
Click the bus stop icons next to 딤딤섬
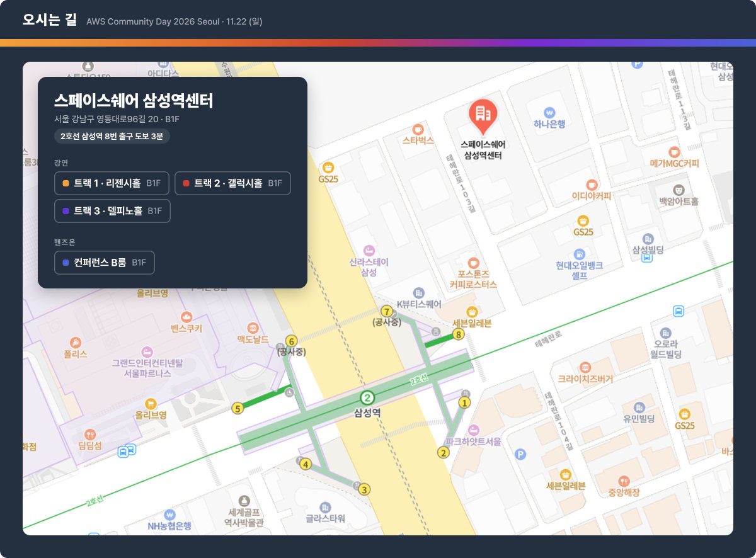tap(127, 450)
